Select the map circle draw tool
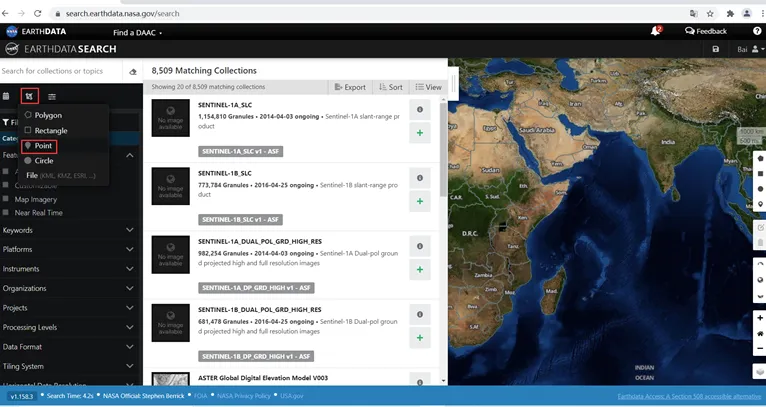Viewport: 766px width, 407px height. 760,189
